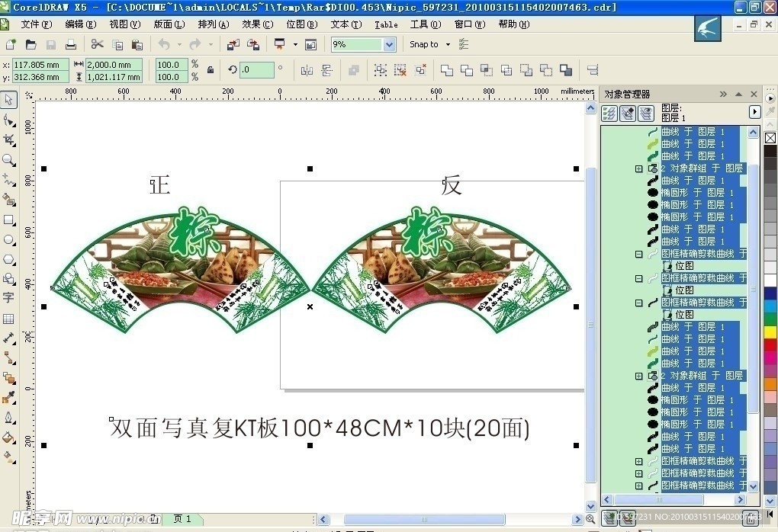Click the Print icon in the toolbar
778x532 pixels.
[71, 45]
